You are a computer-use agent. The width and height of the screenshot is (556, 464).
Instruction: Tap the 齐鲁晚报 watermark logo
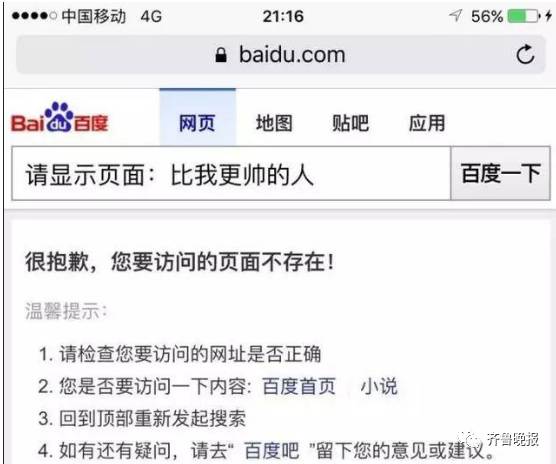[501, 440]
